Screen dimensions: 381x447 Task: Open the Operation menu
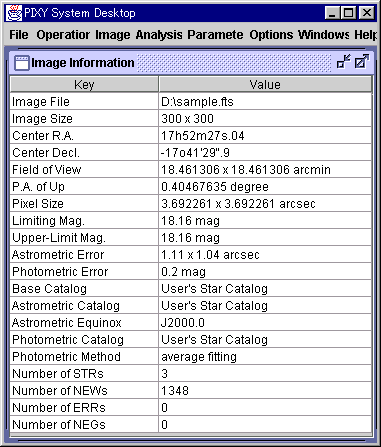pos(63,35)
